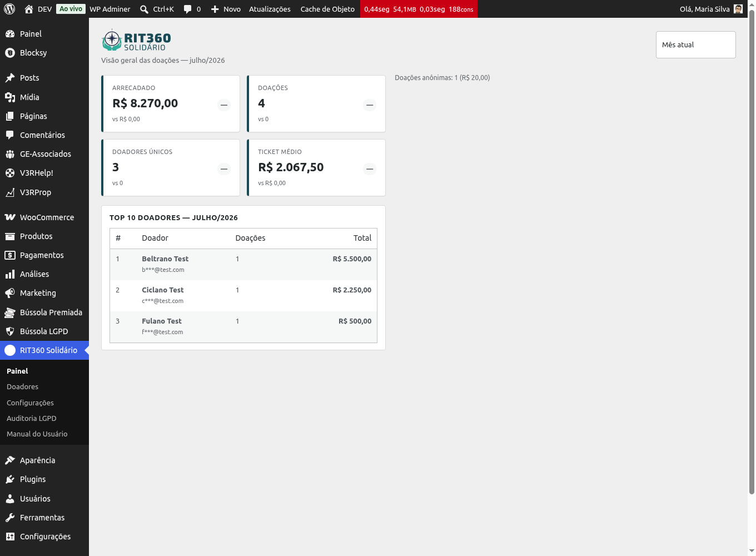Open WP Adminer in the admin bar
This screenshot has height=556, width=756.
click(110, 9)
